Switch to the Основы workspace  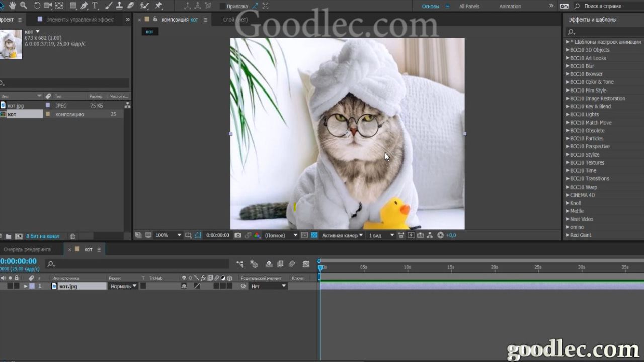pos(430,6)
